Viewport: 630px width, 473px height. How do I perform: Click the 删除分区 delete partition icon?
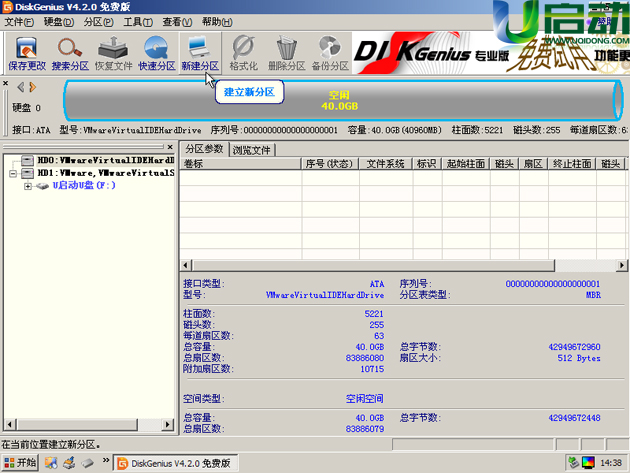pyautogui.click(x=286, y=53)
